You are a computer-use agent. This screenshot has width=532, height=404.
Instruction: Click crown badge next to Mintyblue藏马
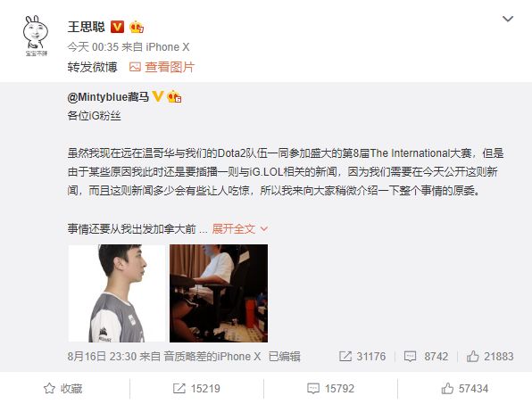point(174,96)
